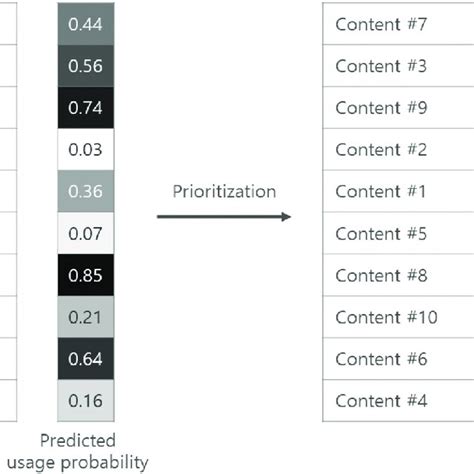Click the 0.44 probability cell
Viewport: 474px width, 474px height.
(86, 24)
